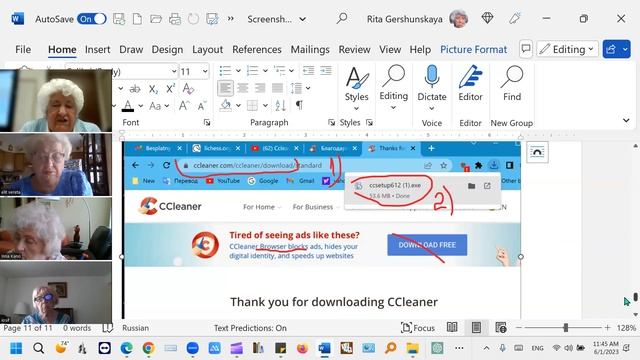Image resolution: width=640 pixels, height=360 pixels.
Task: Open the bullet library dropdown arrow
Action: [238, 71]
